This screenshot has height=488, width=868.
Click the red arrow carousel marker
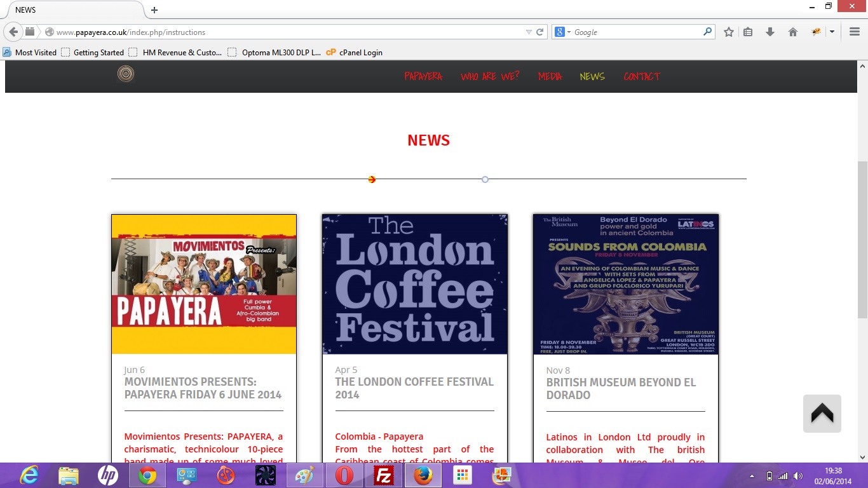(372, 179)
